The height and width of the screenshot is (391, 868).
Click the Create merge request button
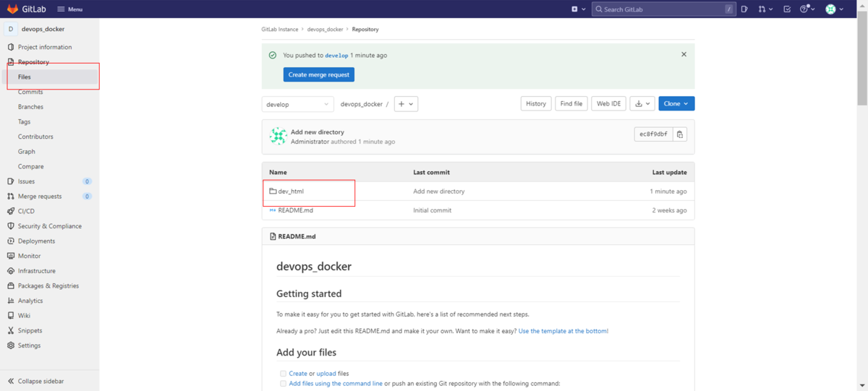tap(318, 74)
